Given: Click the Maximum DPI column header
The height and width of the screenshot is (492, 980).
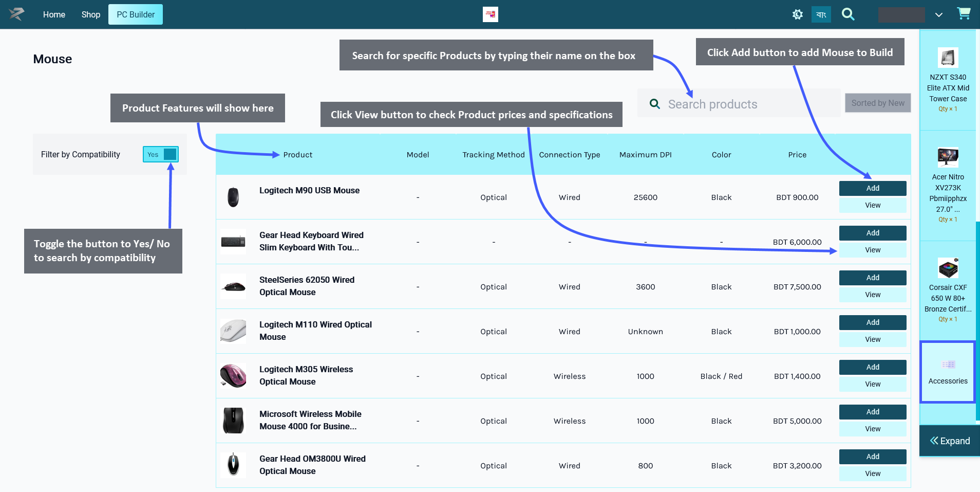Looking at the screenshot, I should click(645, 155).
